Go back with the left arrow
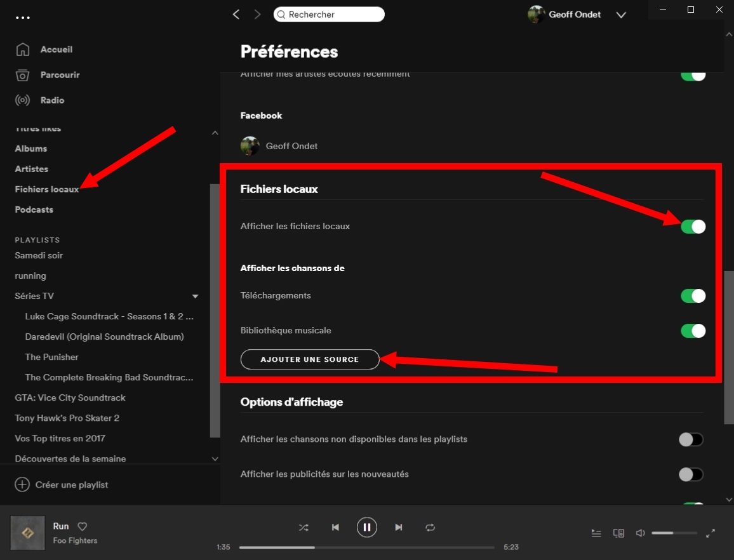This screenshot has height=560, width=734. (236, 15)
